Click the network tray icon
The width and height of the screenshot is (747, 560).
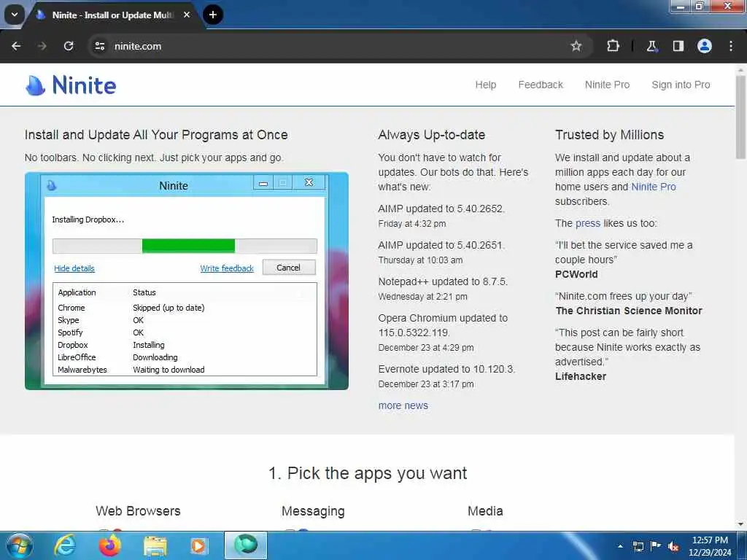(x=638, y=546)
